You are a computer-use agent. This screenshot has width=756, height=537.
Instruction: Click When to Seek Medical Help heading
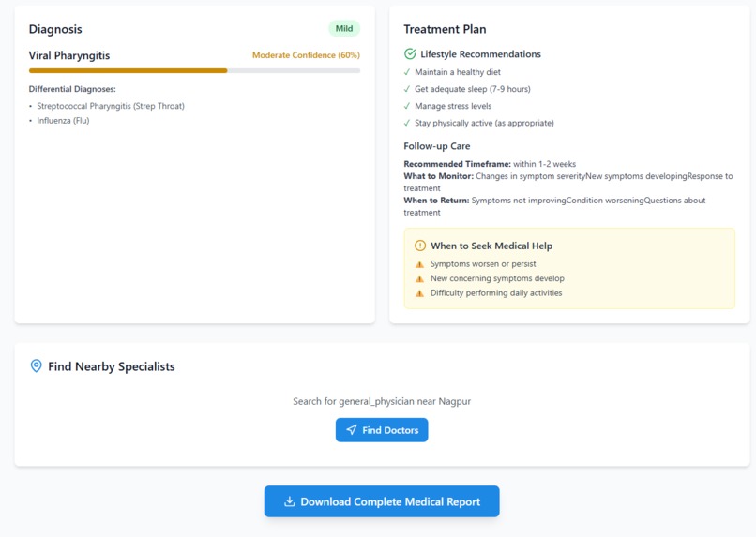(x=491, y=246)
